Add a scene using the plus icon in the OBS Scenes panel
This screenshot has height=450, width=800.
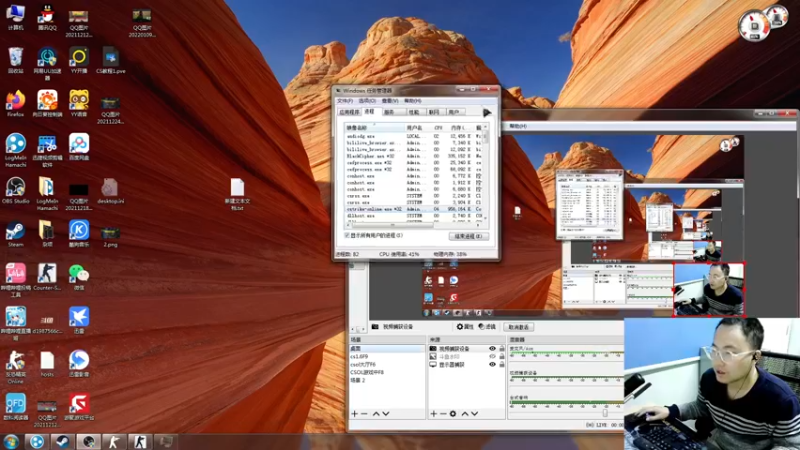(355, 414)
